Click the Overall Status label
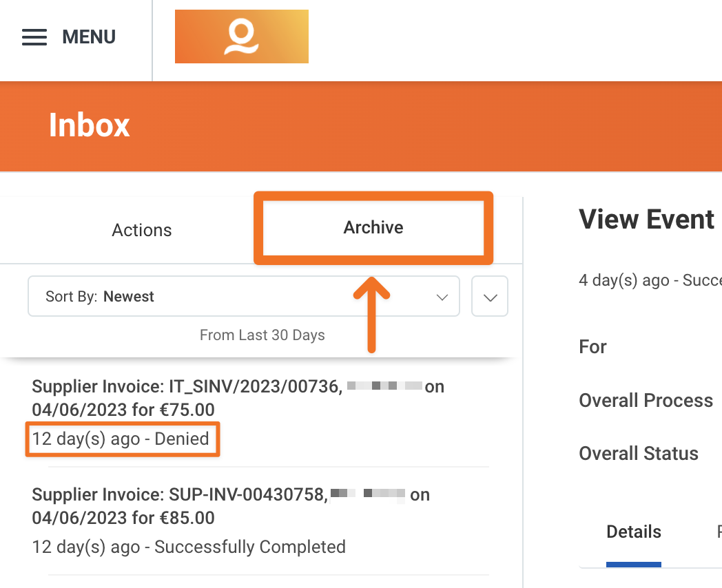The width and height of the screenshot is (722, 588). [x=638, y=453]
